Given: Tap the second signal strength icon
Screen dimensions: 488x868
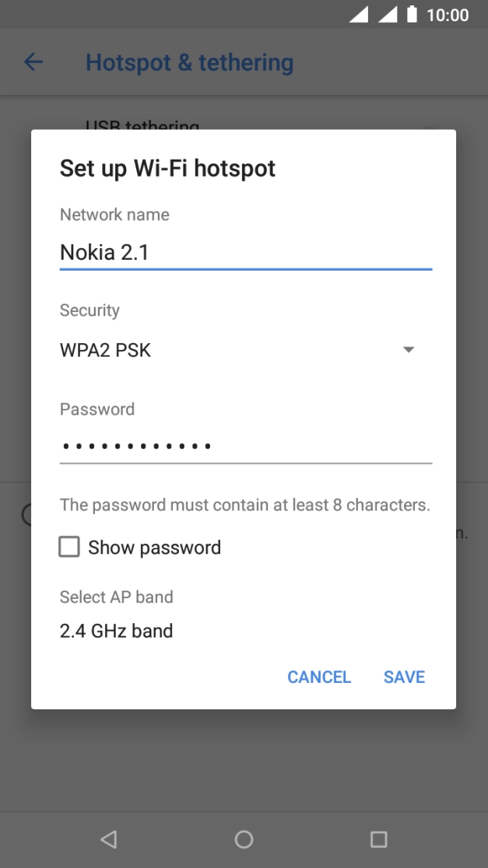Looking at the screenshot, I should coord(388,14).
